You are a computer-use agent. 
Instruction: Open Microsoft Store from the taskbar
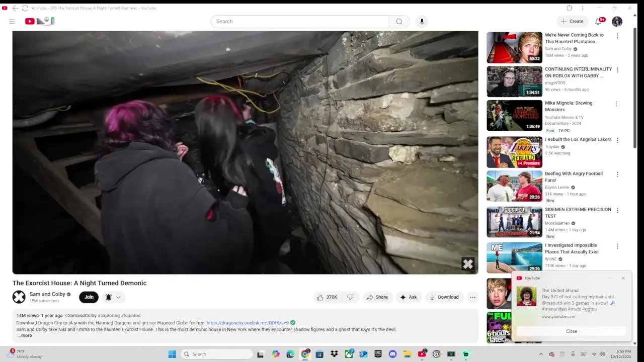(319, 354)
